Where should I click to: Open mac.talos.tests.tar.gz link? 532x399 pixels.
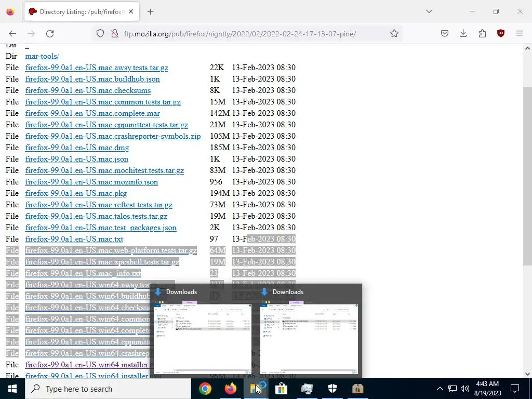coord(96,216)
